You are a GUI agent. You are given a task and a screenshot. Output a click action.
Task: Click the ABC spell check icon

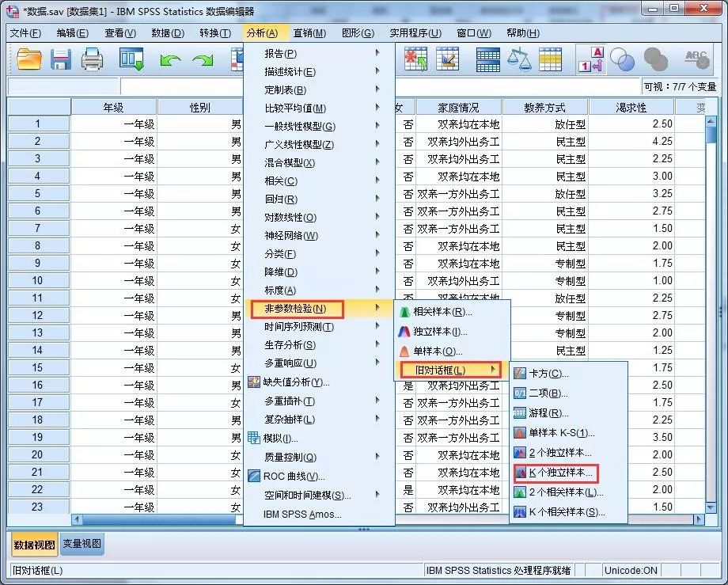pyautogui.click(x=697, y=59)
